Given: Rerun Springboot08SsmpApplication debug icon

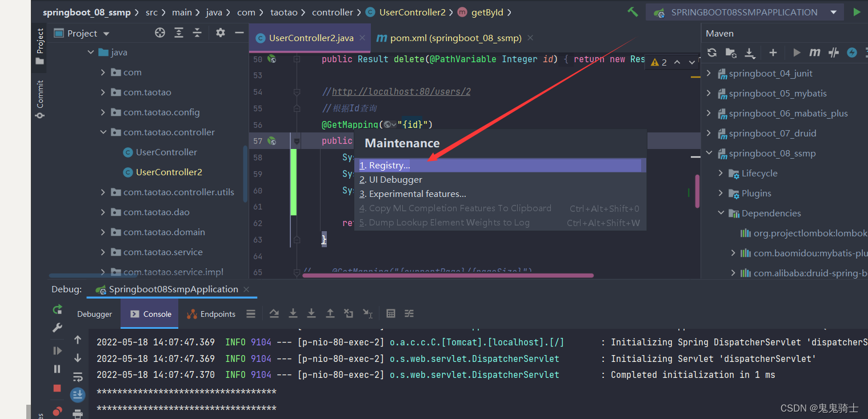Looking at the screenshot, I should [x=57, y=309].
